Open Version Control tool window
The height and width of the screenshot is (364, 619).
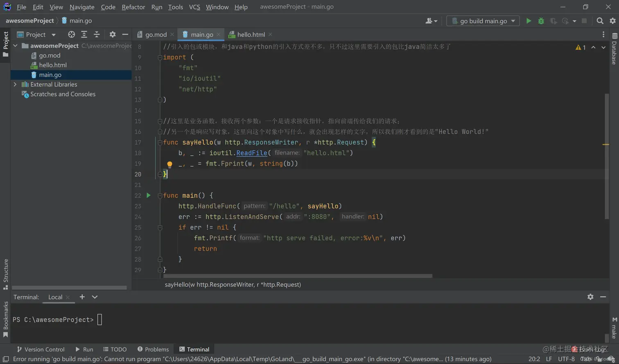click(40, 349)
